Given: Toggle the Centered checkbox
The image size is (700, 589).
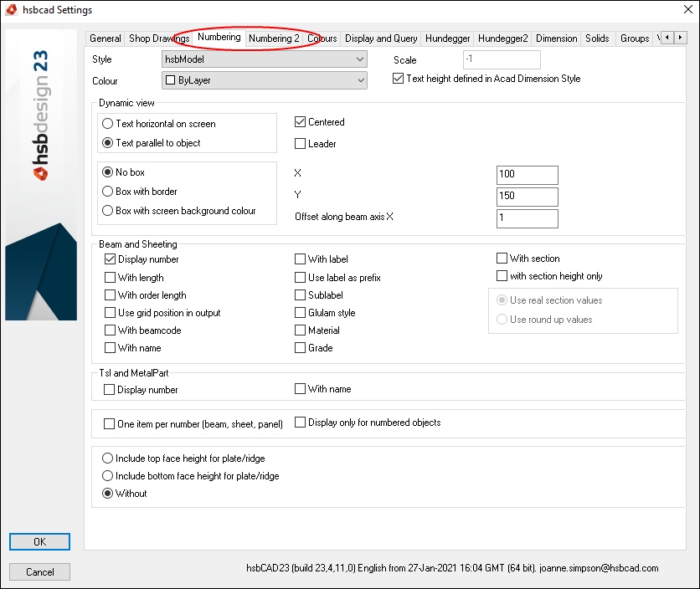Looking at the screenshot, I should click(319, 122).
